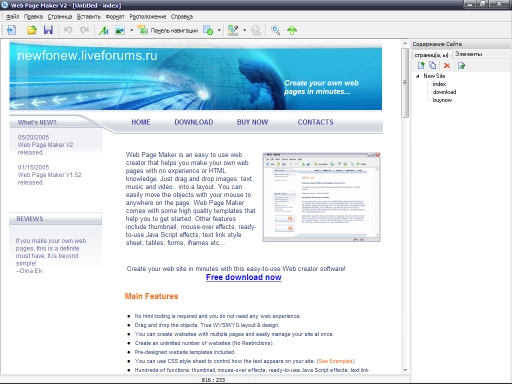Click the scroll down arrow of page scrollbar
The height and width of the screenshot is (384, 512).
(405, 370)
